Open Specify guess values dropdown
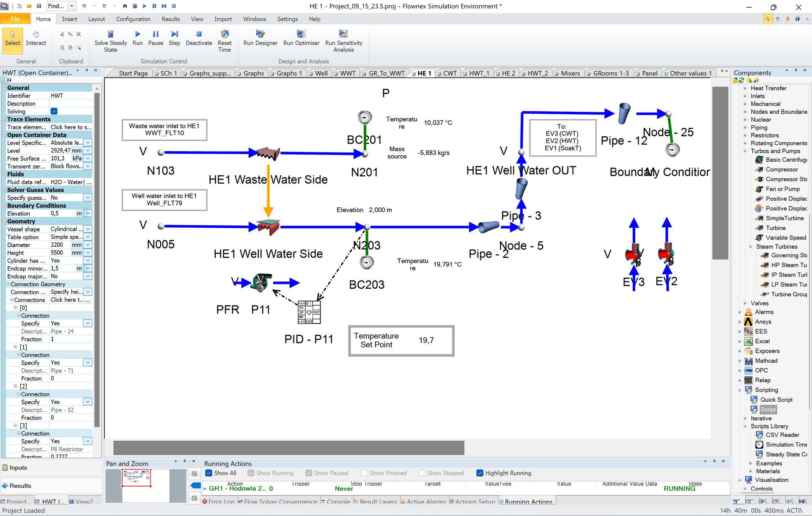 click(88, 198)
